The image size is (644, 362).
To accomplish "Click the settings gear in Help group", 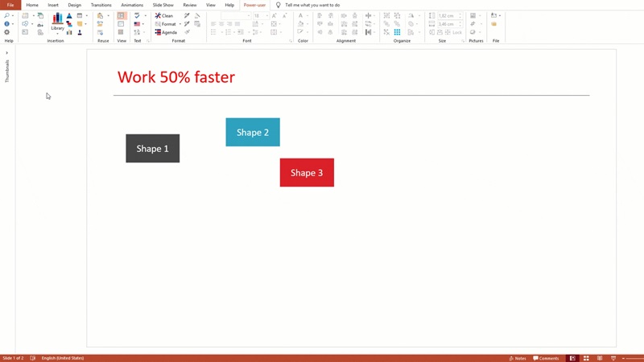I will point(6,32).
